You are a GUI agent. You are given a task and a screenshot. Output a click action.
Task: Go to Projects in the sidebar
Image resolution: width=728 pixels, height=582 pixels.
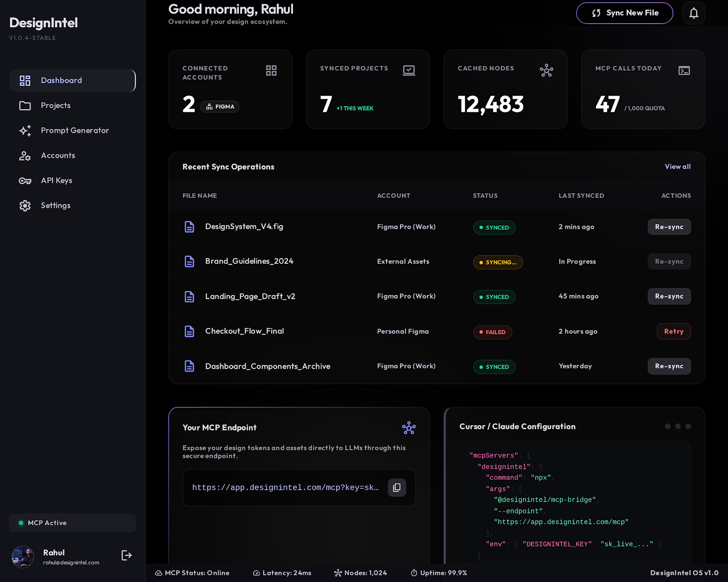click(72, 105)
